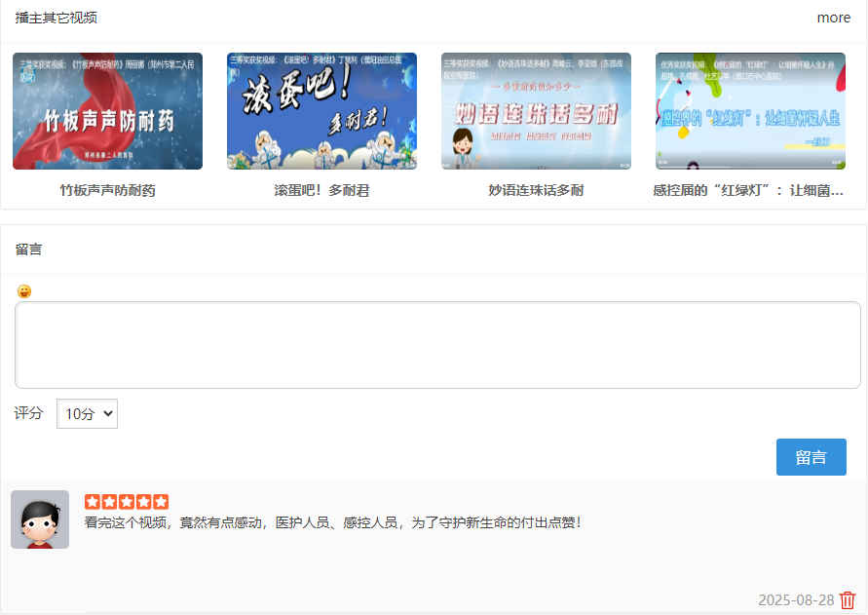Open the 妙语连珠话多耐 video thumbnail

pyautogui.click(x=536, y=111)
